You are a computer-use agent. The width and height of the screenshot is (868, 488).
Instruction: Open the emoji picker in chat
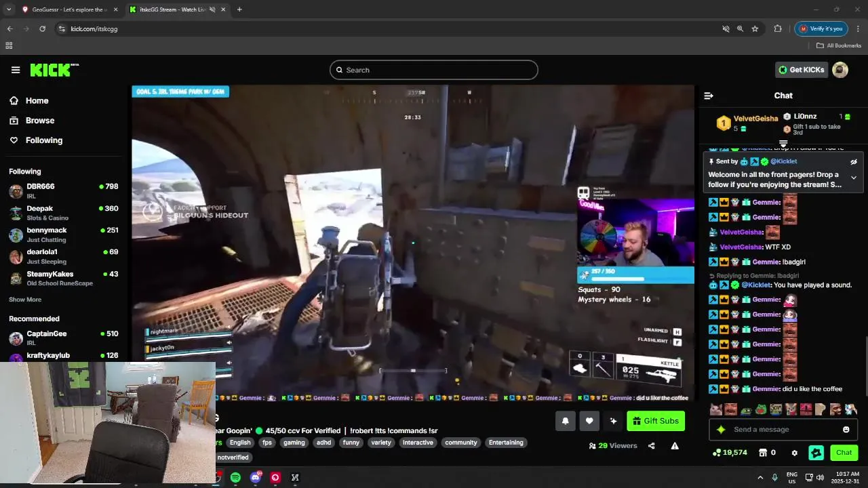coord(846,430)
